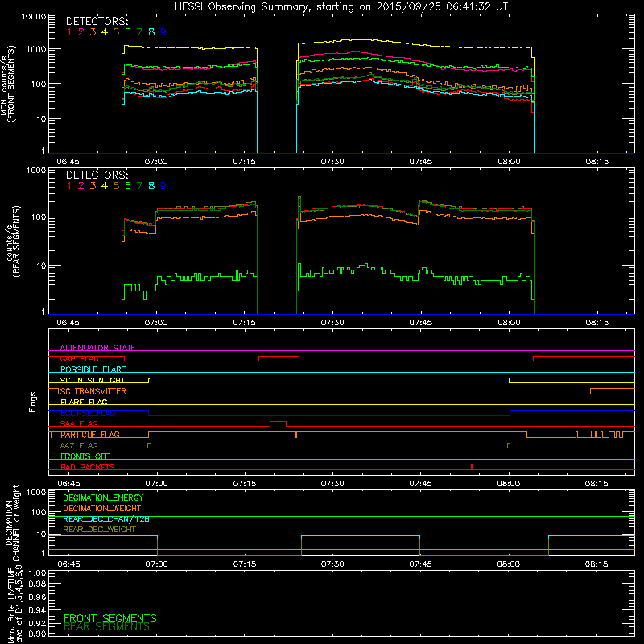Select detector 8 in front segments legend
Screen dimensions: 644x644
pyautogui.click(x=151, y=32)
